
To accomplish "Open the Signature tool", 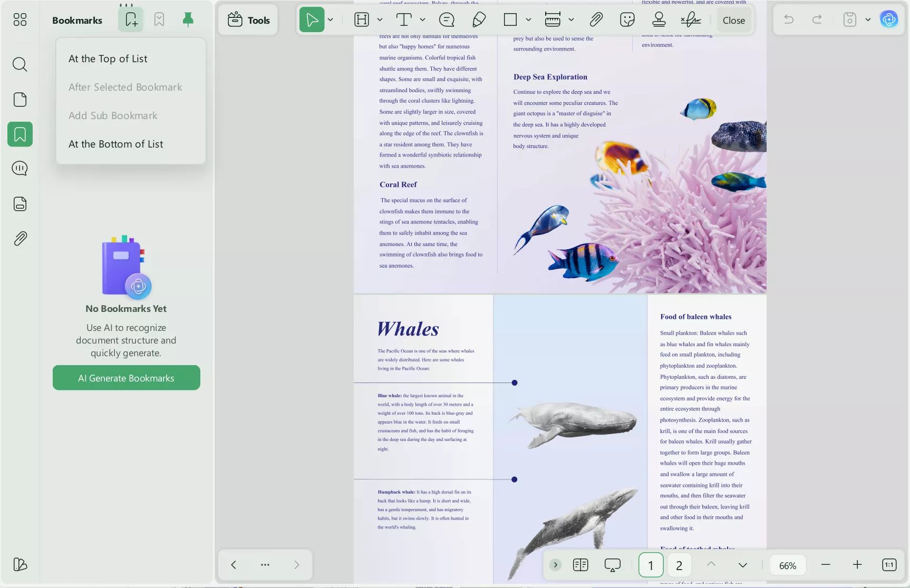I will click(691, 19).
